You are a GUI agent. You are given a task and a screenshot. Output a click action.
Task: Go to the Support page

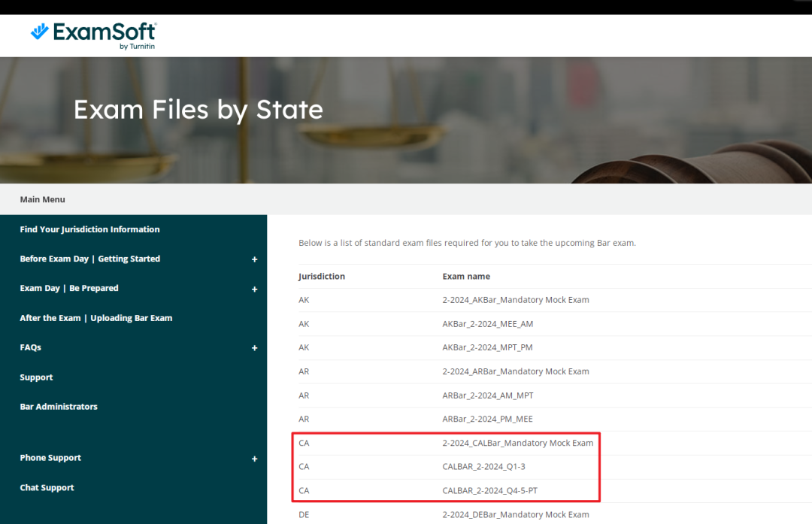pyautogui.click(x=36, y=377)
